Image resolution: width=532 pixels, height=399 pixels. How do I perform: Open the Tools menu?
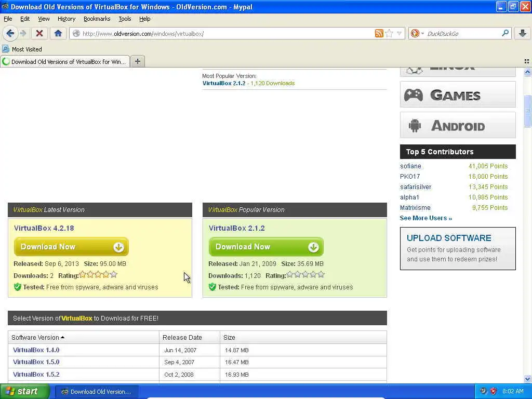point(125,19)
